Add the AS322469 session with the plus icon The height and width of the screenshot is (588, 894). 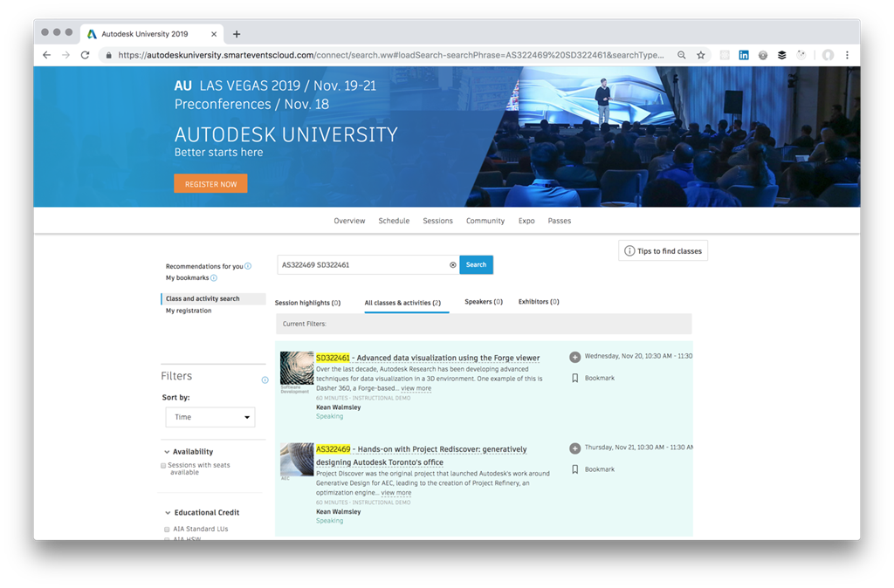tap(574, 448)
